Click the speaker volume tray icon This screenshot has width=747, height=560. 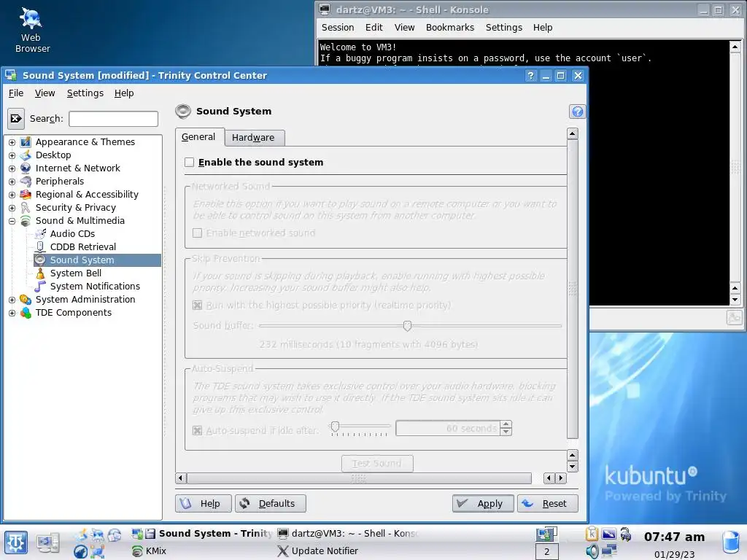pos(592,551)
